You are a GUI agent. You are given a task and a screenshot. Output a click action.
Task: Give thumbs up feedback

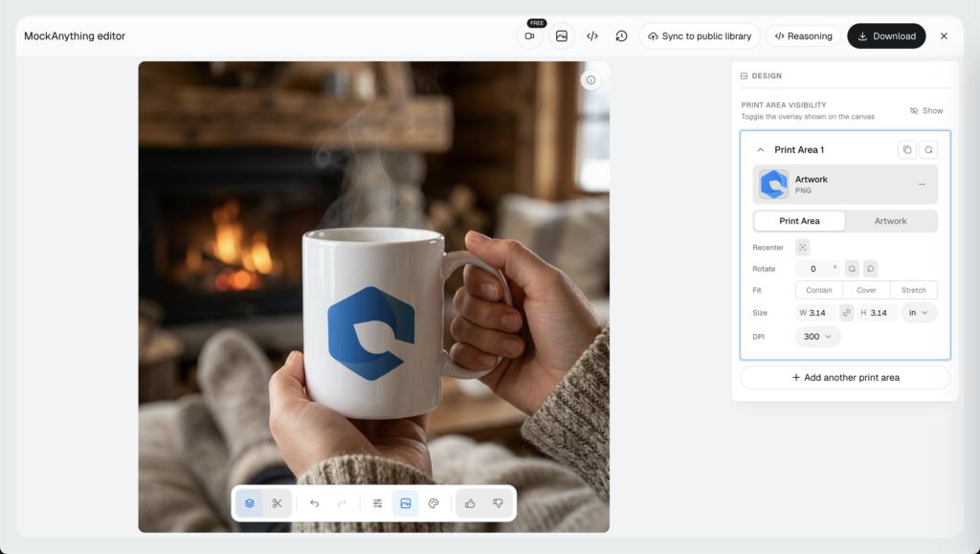(x=470, y=503)
